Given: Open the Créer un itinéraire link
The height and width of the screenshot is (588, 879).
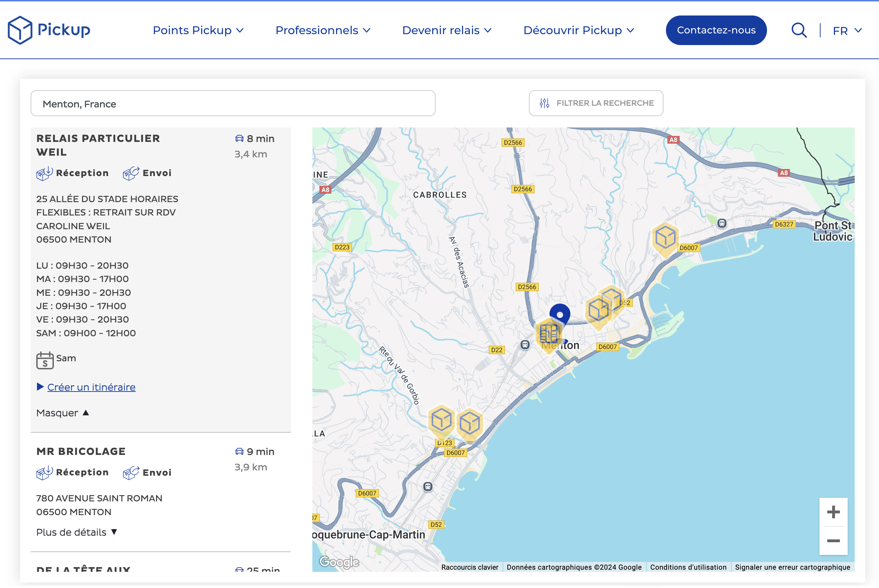Looking at the screenshot, I should point(91,387).
